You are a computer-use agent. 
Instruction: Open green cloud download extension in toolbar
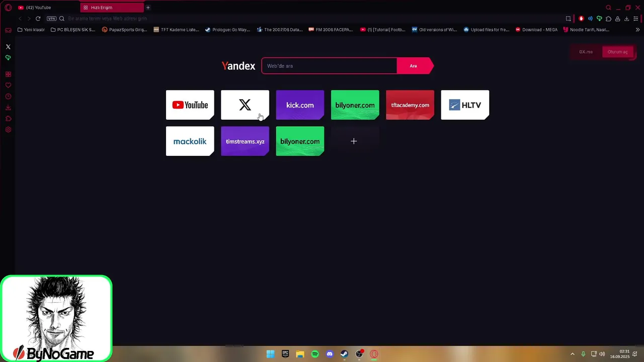coord(599,19)
